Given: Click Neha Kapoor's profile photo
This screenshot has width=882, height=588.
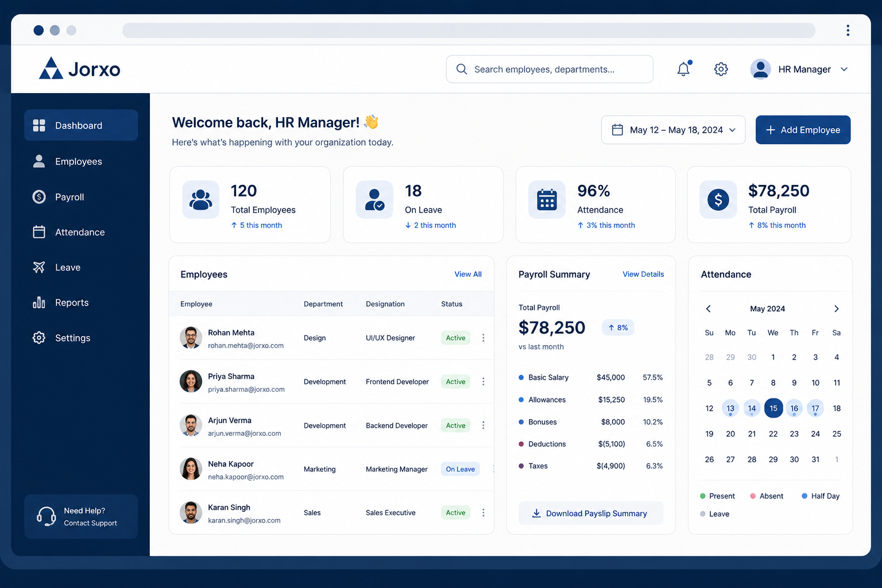Looking at the screenshot, I should [x=191, y=469].
